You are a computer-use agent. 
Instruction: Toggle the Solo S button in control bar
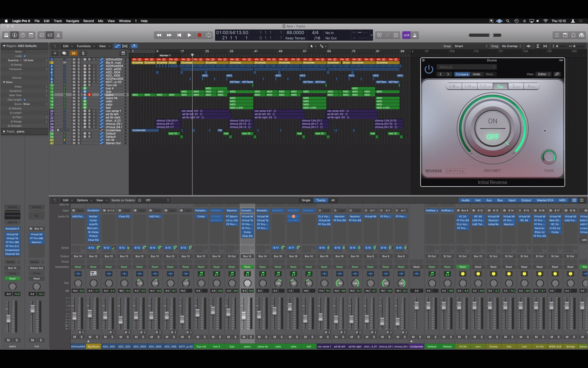[x=396, y=35]
